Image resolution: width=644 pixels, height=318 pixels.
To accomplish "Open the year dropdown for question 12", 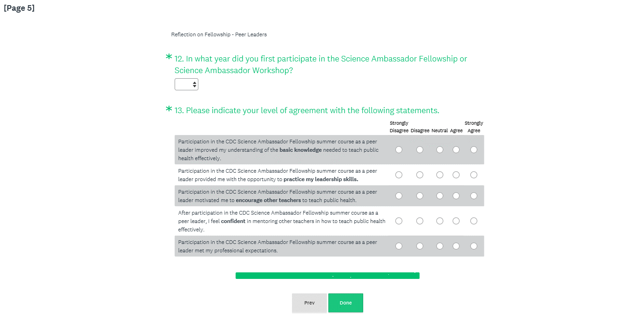I will click(186, 84).
